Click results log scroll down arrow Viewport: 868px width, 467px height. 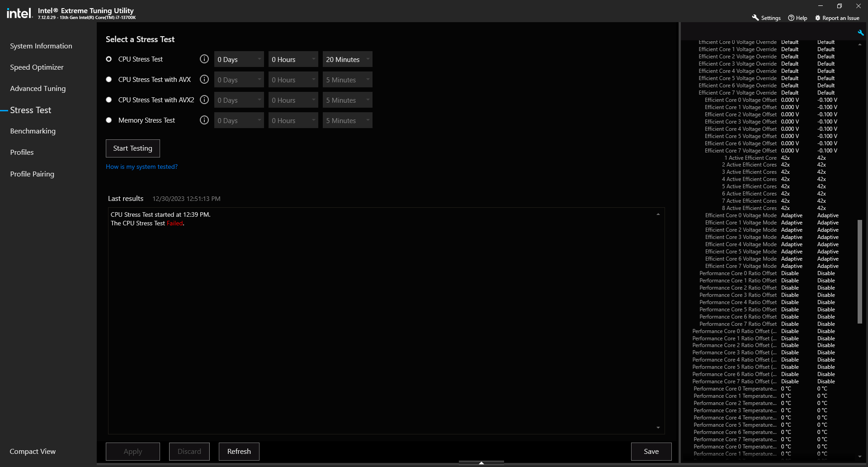point(658,428)
